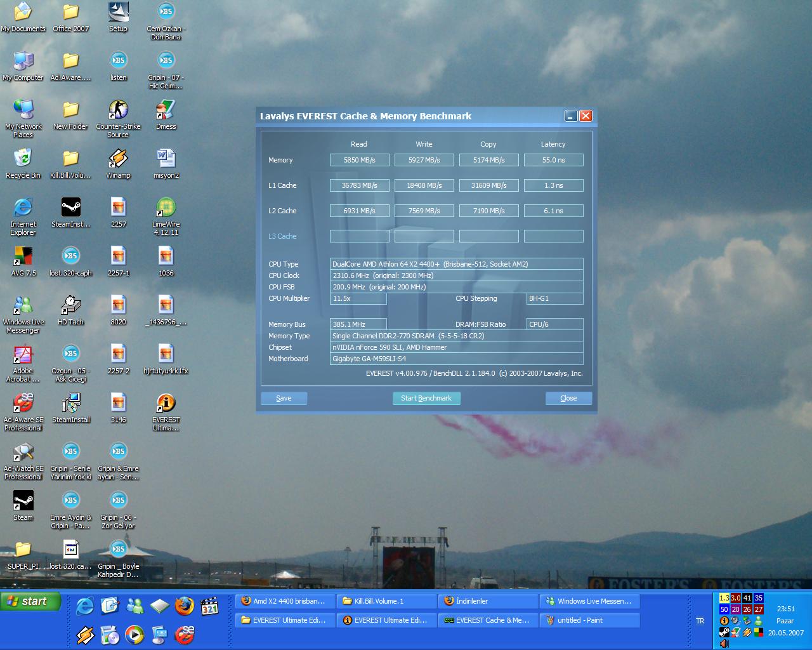Select the Steam desktop shortcut

click(x=23, y=507)
